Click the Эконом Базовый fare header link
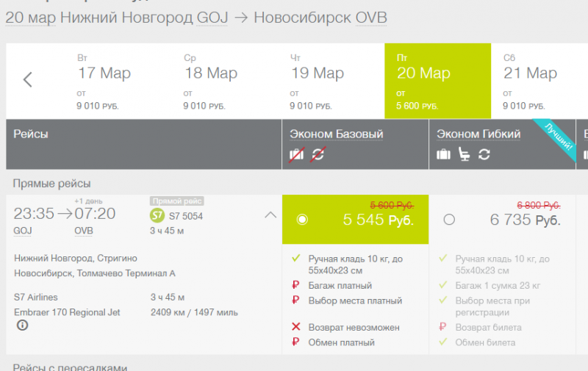Viewport: 588px width, 371px height. click(x=336, y=134)
